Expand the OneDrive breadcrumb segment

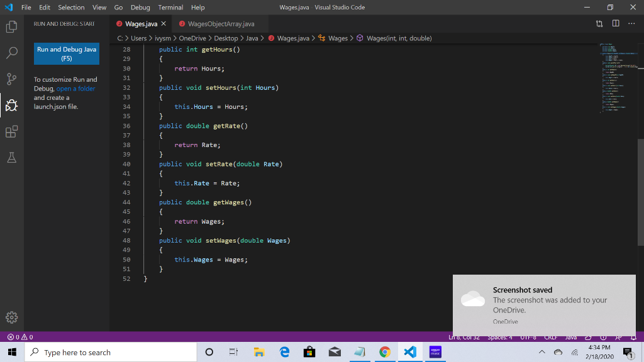(x=192, y=38)
